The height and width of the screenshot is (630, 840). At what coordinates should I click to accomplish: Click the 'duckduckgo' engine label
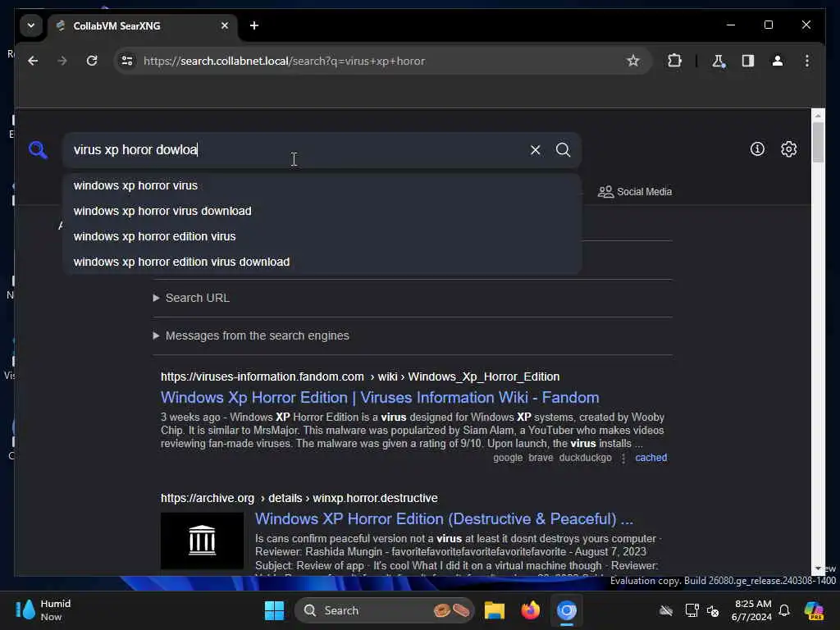pos(585,458)
